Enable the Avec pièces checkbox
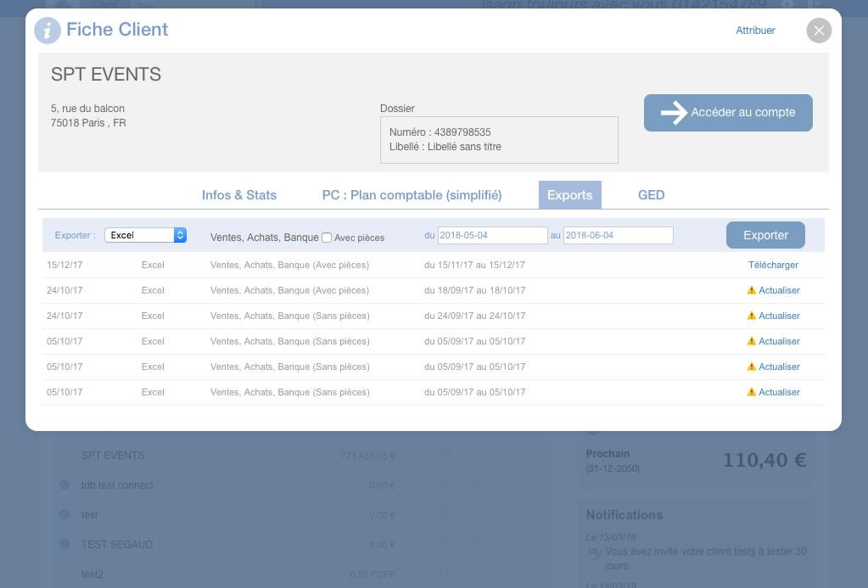 click(327, 238)
